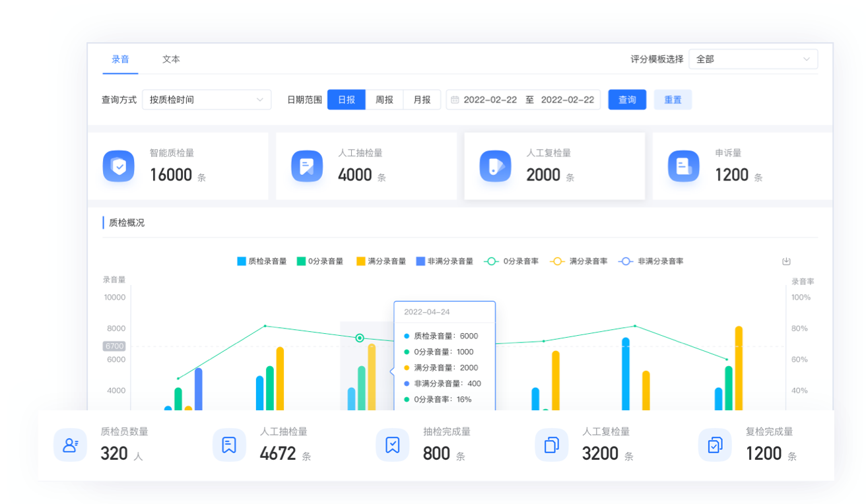
Task: Open calendar icon in date range field
Action: pos(455,100)
